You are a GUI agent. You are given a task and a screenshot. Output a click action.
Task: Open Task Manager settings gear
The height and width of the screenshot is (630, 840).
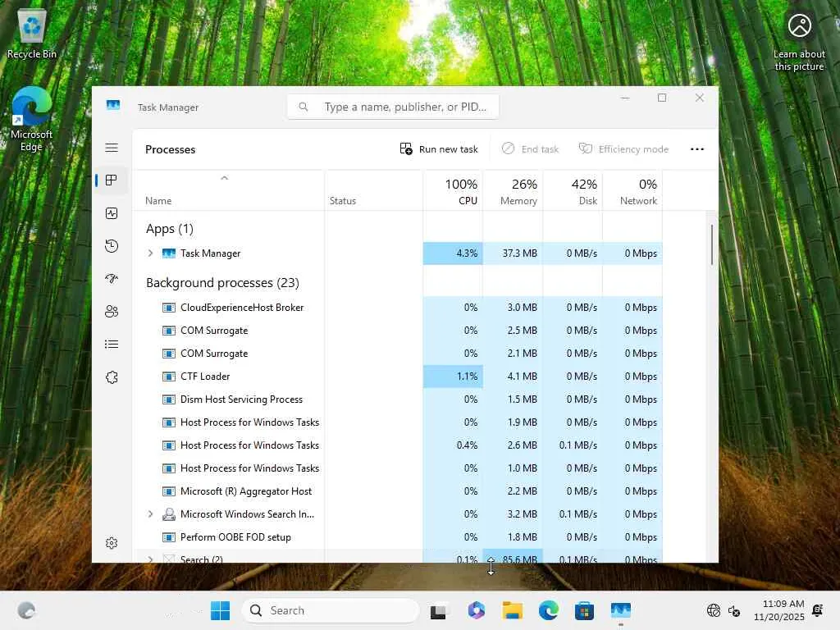[x=112, y=543]
